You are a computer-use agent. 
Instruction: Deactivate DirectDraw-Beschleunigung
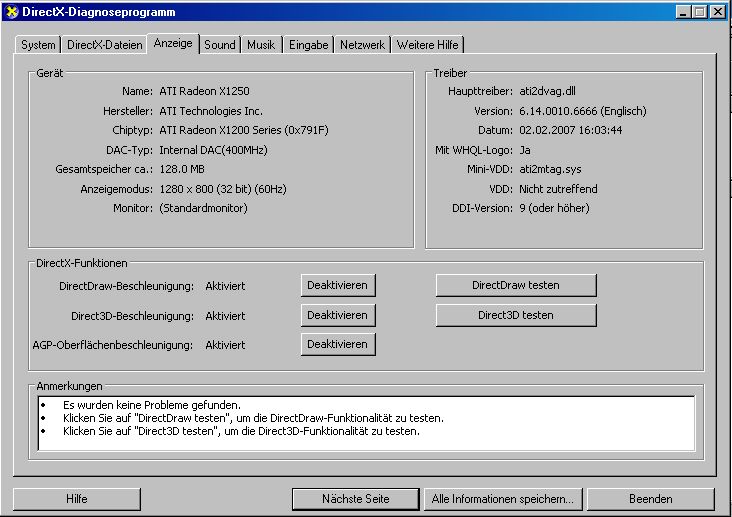338,285
